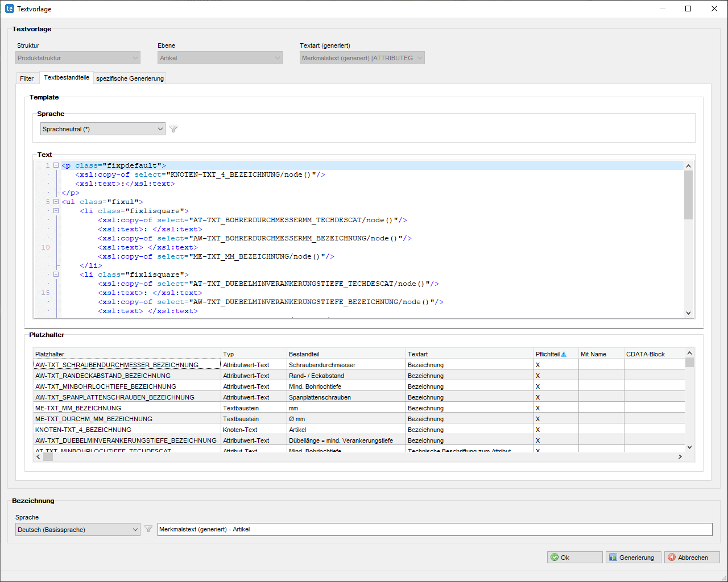Collapse the code fold at line 1
The width and height of the screenshot is (728, 582).
(56, 165)
